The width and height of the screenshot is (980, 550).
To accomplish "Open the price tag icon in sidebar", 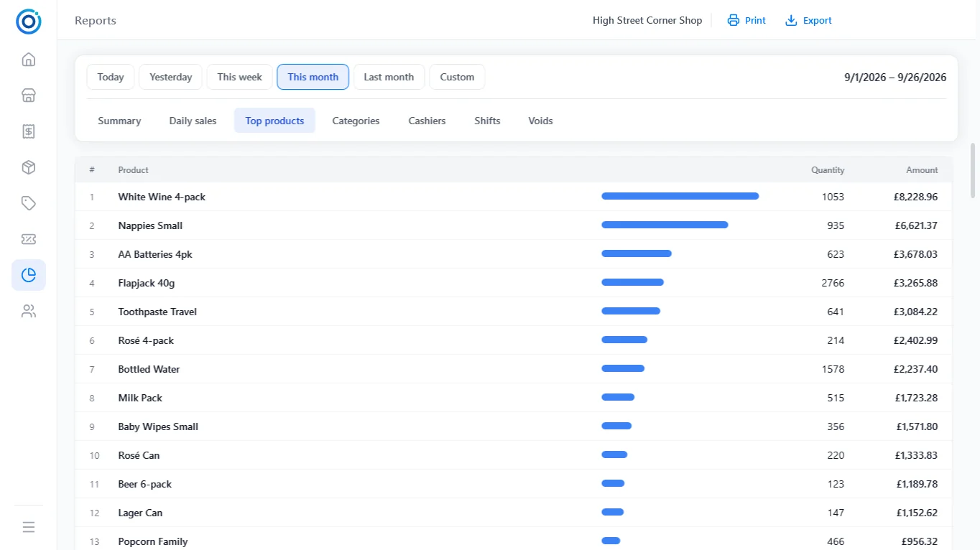I will coord(29,203).
